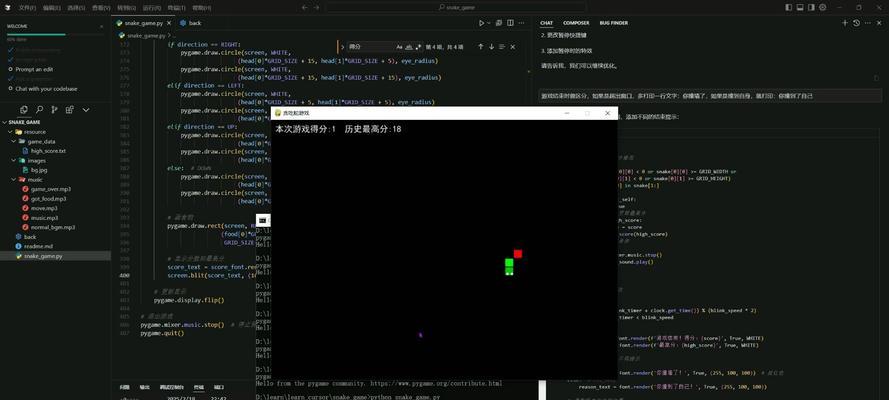The image size is (889, 400).
Task: Toggle the primary sidebar layout button
Action: click(x=787, y=7)
